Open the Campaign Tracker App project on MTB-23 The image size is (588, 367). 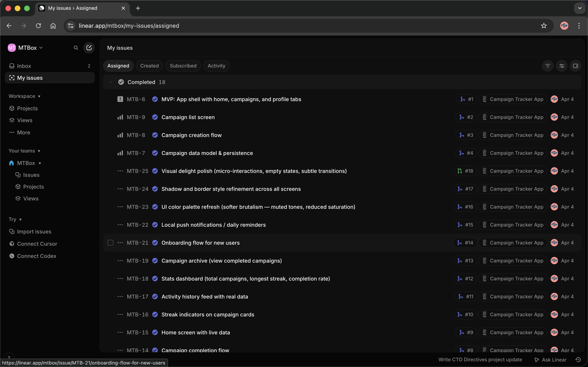point(513,207)
